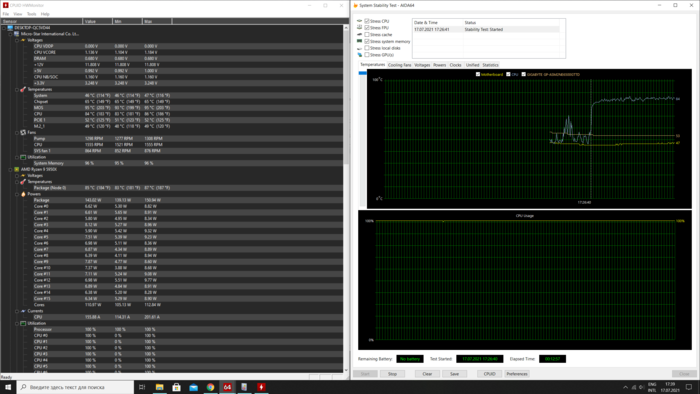Viewport: 700px width, 394px height.
Task: Collapse the Powers group
Action: [x=17, y=194]
